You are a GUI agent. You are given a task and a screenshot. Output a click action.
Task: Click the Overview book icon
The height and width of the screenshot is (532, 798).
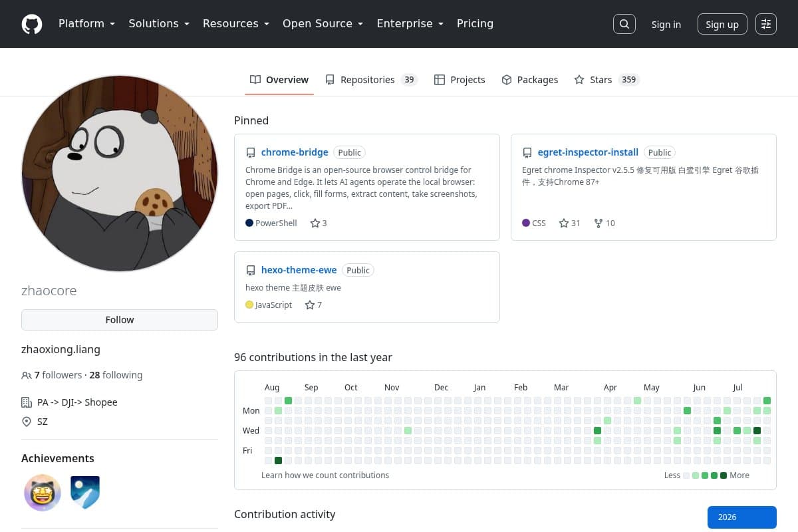[x=255, y=80]
